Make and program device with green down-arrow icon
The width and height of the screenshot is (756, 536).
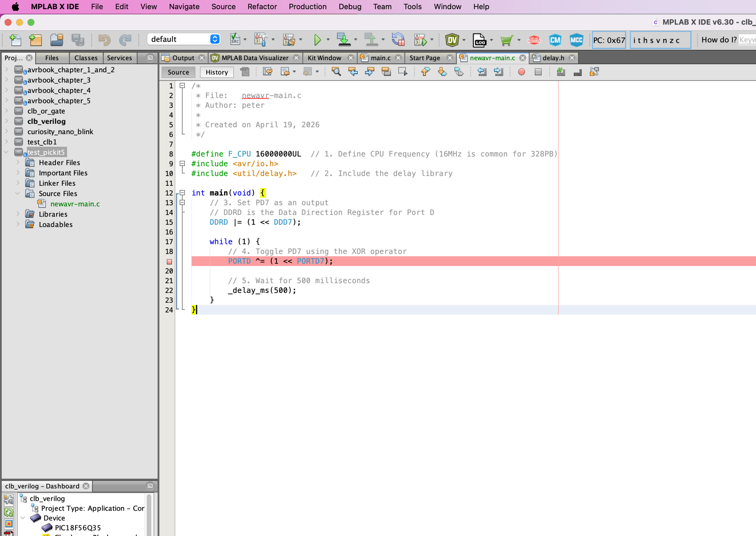click(x=343, y=40)
